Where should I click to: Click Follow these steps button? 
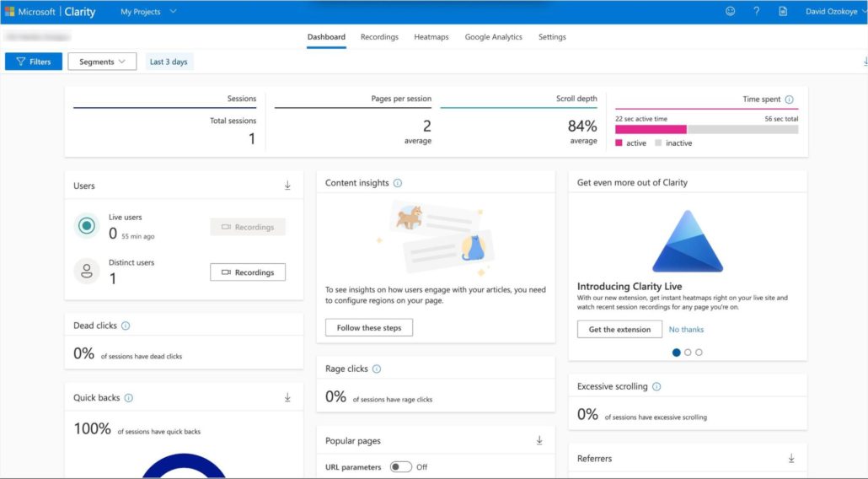coord(368,328)
